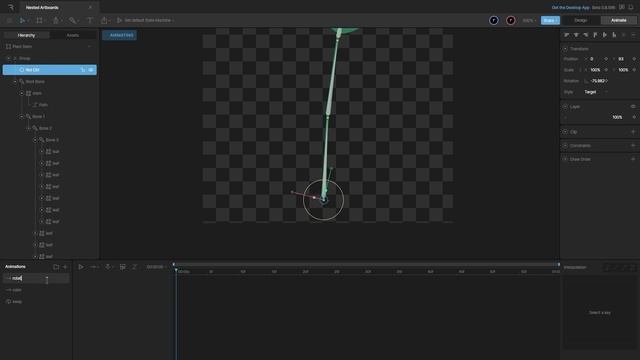The image size is (640, 360).
Task: Align selection to vertical center
Action: pos(604,35)
